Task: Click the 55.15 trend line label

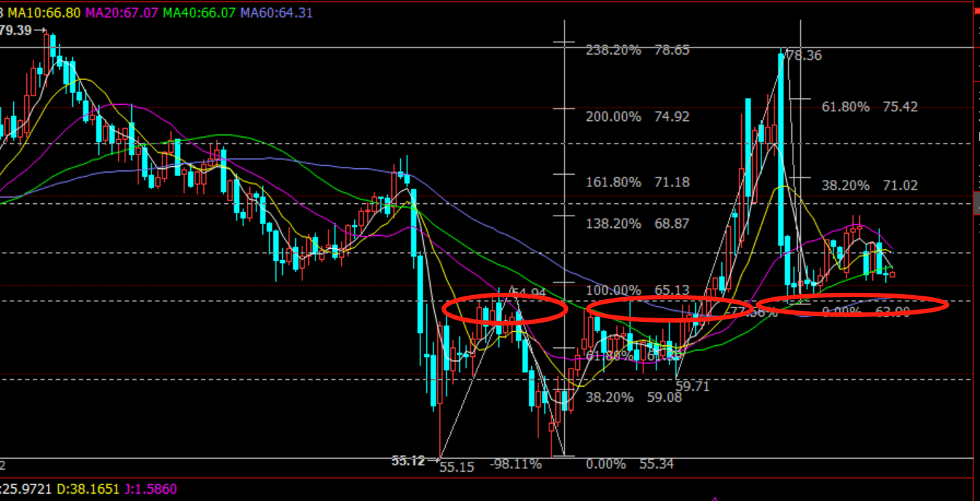Action: tap(457, 467)
